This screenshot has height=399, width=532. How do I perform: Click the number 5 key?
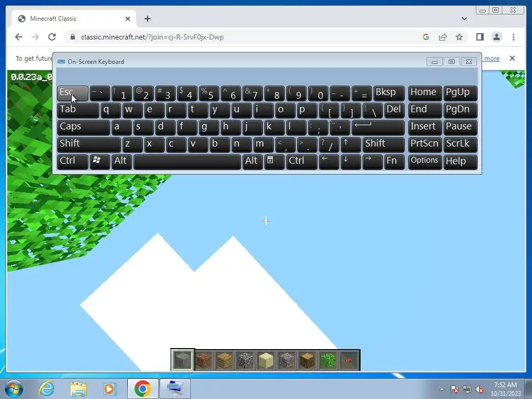[x=209, y=94]
